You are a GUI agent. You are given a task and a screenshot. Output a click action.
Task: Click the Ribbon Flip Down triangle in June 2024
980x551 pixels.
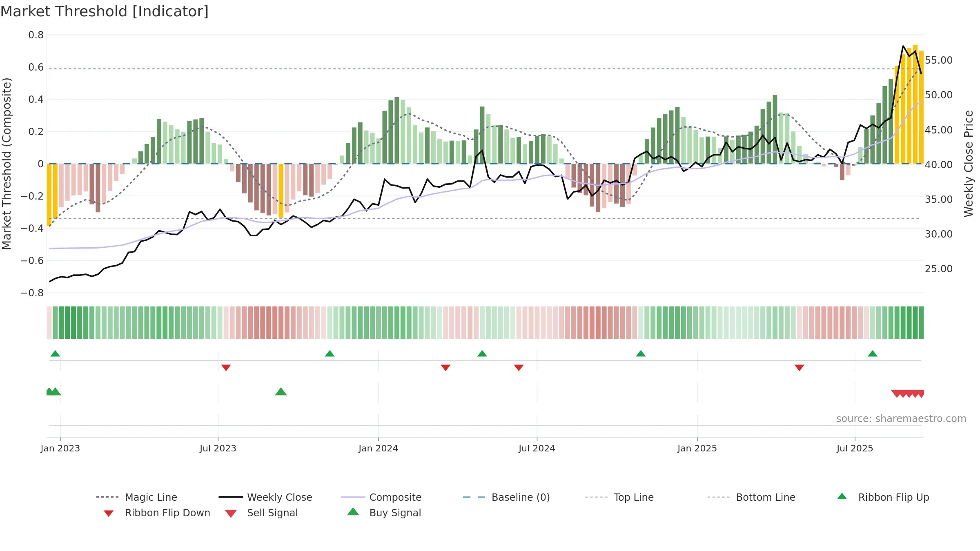pos(519,368)
